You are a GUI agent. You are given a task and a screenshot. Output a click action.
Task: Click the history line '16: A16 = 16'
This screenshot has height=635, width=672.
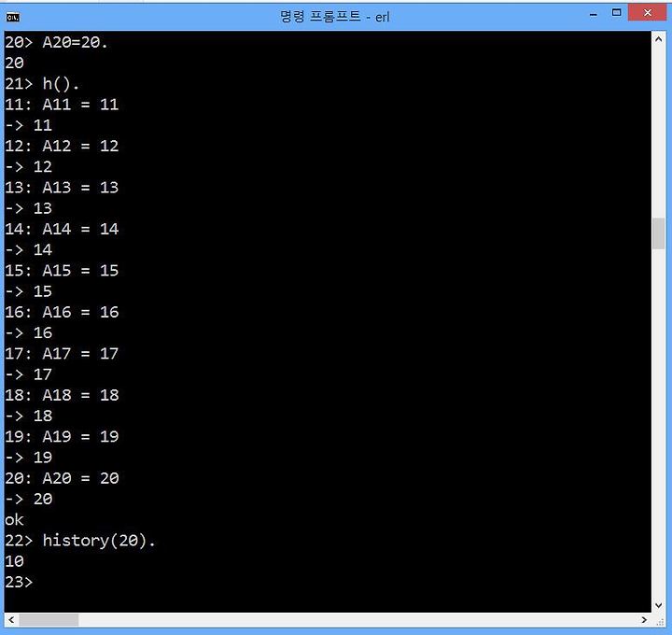click(62, 312)
